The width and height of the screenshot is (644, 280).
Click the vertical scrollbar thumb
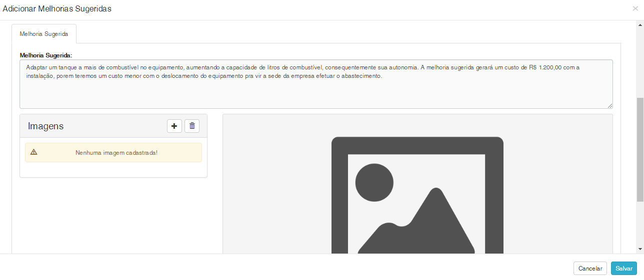click(640, 150)
